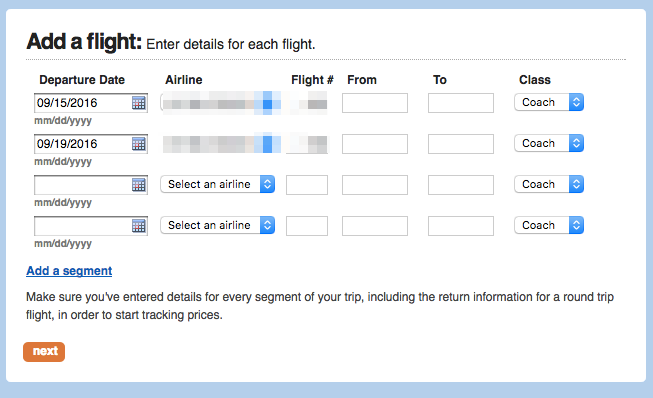Click the 09/15/2016 departure date field
Image resolution: width=653 pixels, height=398 pixels.
point(82,103)
